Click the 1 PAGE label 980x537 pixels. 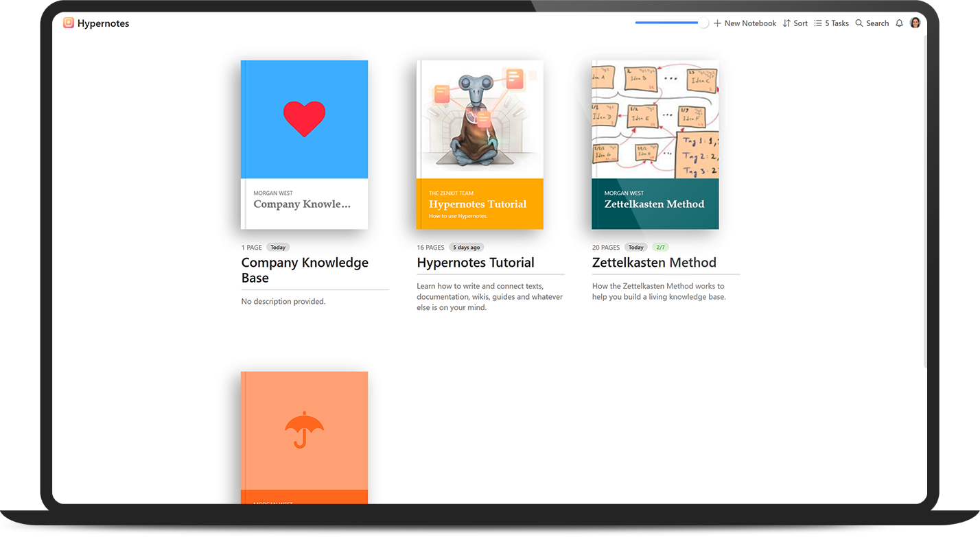(x=252, y=248)
